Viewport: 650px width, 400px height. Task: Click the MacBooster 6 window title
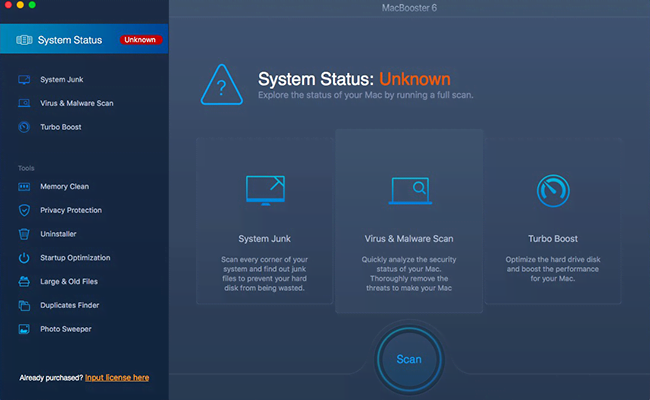tap(409, 8)
